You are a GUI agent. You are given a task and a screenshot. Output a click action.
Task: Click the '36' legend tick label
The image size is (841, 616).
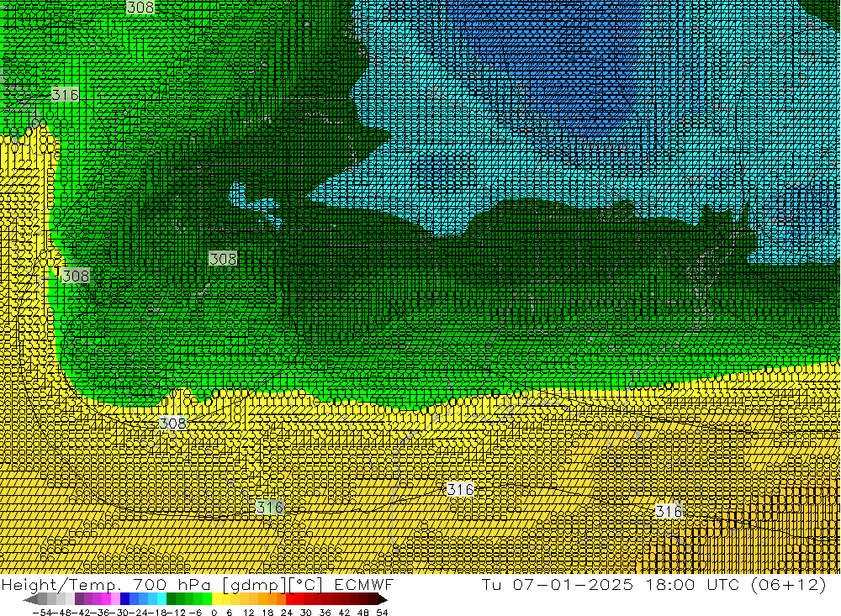click(325, 613)
